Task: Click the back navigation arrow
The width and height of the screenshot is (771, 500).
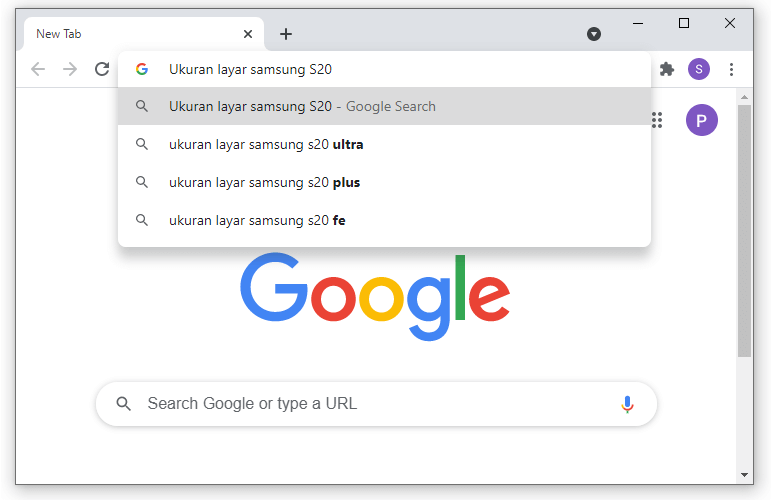Action: pos(38,69)
